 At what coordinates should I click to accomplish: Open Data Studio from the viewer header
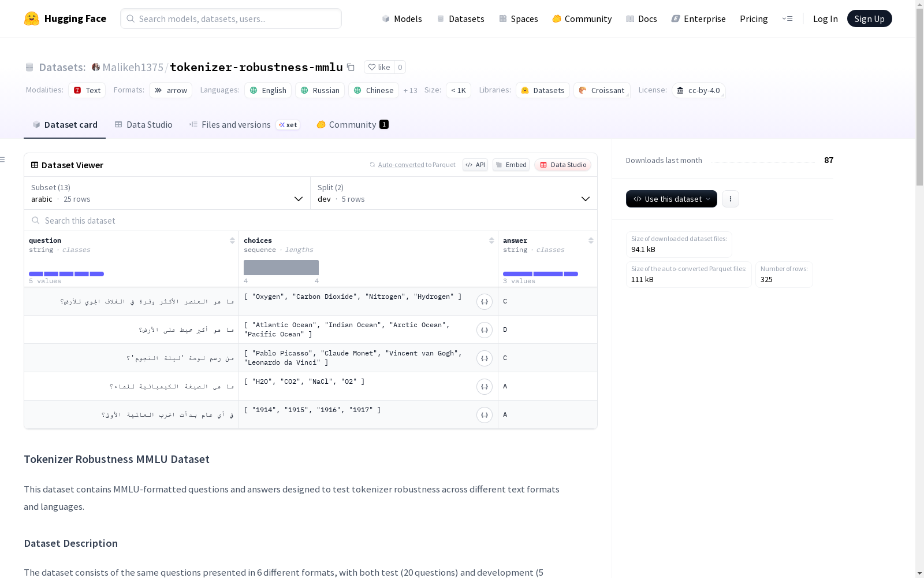pyautogui.click(x=563, y=165)
